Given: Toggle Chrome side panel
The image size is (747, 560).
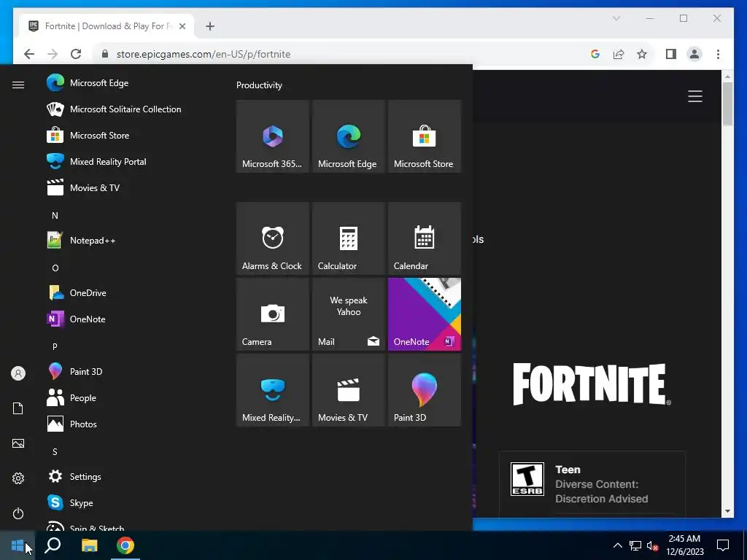Looking at the screenshot, I should tap(671, 54).
